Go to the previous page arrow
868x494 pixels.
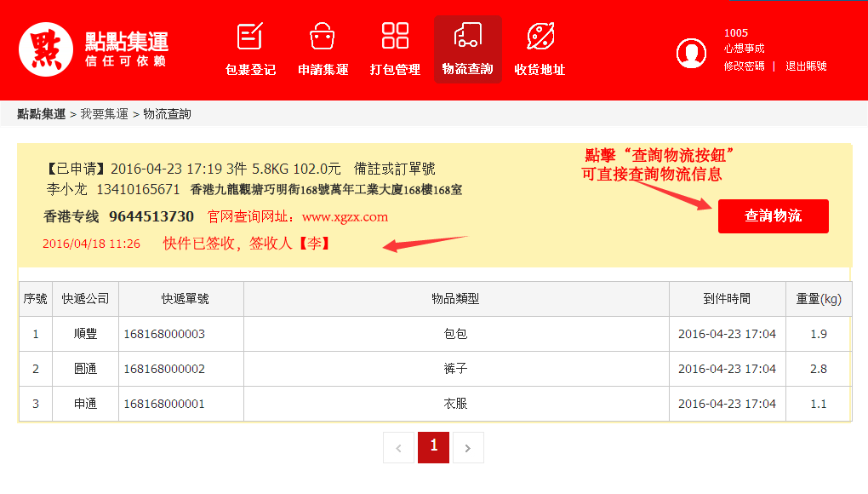(398, 447)
